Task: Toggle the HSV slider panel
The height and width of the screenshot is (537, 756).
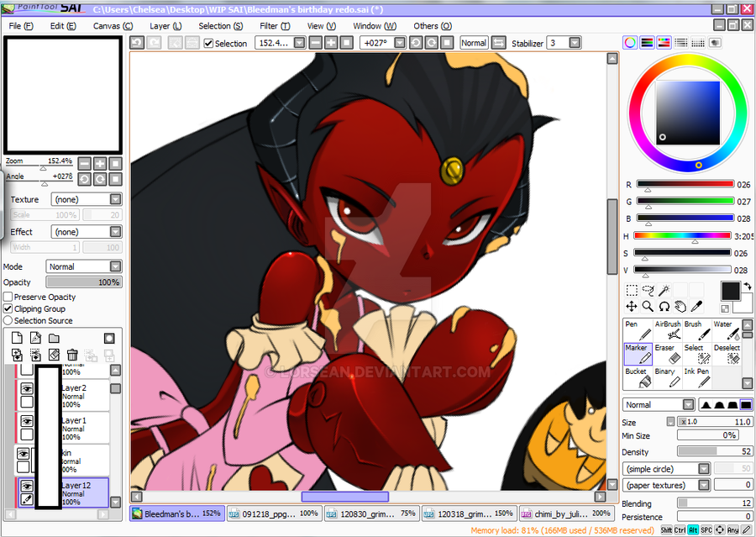Action: 664,43
